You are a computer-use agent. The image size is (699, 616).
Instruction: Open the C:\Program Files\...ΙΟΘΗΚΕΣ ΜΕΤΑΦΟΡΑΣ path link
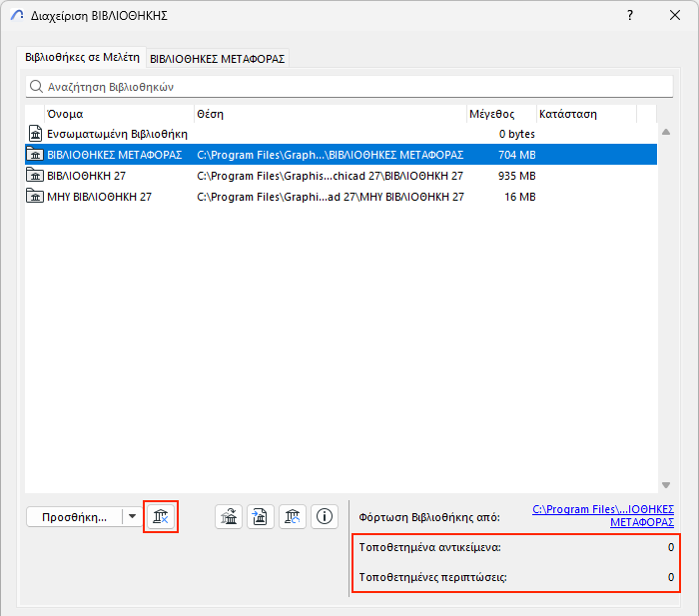(x=603, y=516)
